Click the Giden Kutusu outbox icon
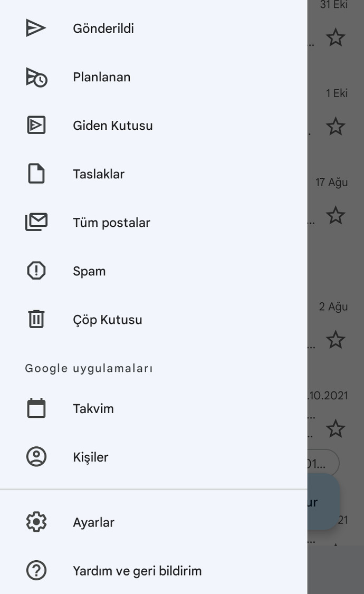The image size is (364, 594). click(x=36, y=125)
